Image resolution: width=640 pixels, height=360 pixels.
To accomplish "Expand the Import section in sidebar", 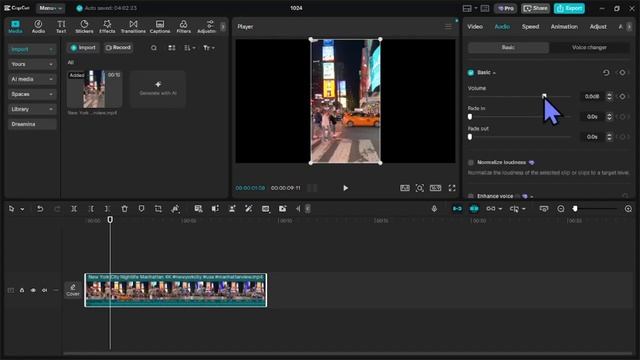I will (x=32, y=49).
